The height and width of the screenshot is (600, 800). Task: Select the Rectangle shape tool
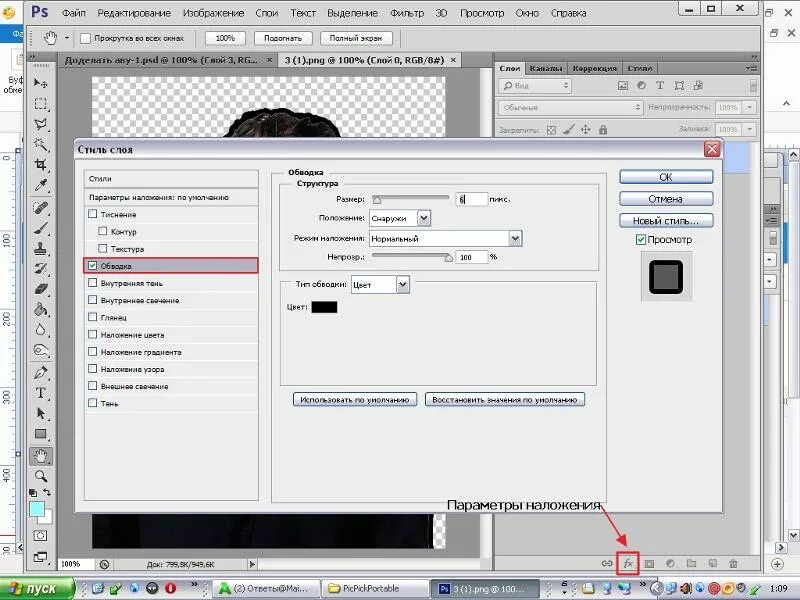(40, 434)
